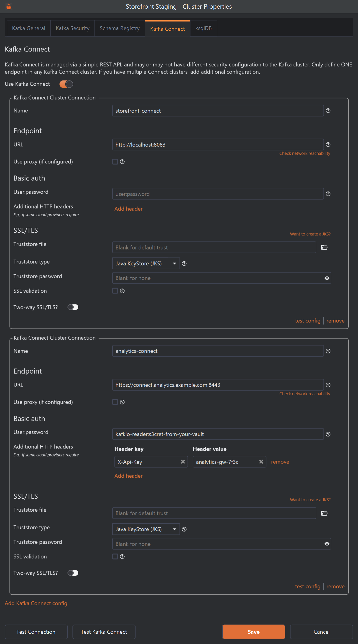Open storefront Truststore type dropdown
358x644 pixels.
(x=146, y=263)
